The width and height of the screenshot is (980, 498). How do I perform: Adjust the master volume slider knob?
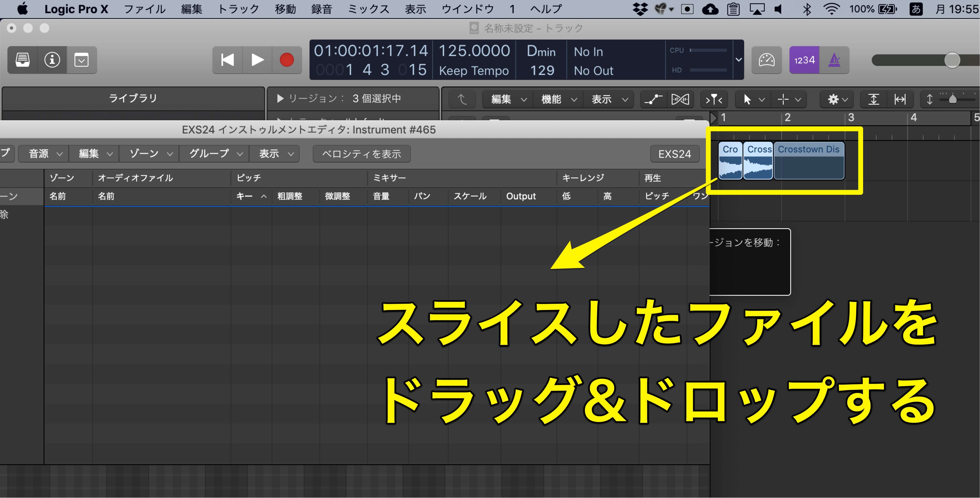pos(952,60)
